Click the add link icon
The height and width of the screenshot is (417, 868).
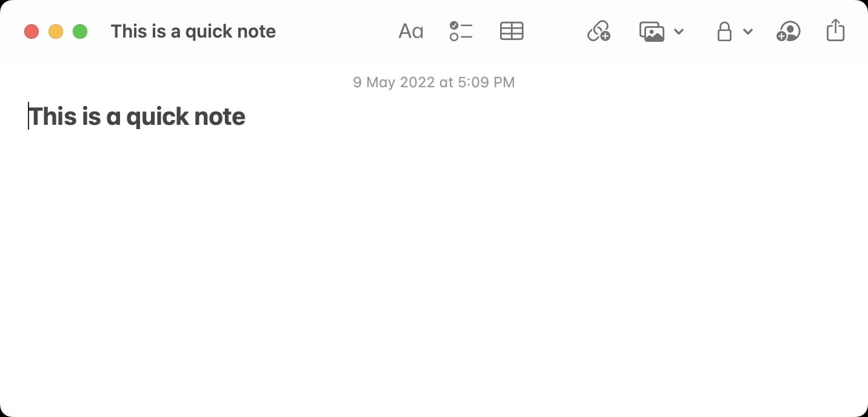pos(598,32)
